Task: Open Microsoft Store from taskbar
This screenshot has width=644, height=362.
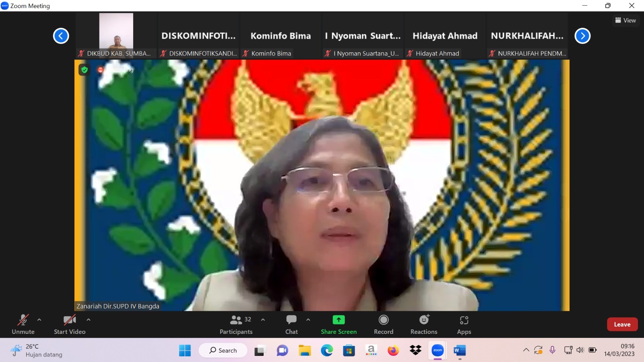Action: (x=349, y=350)
